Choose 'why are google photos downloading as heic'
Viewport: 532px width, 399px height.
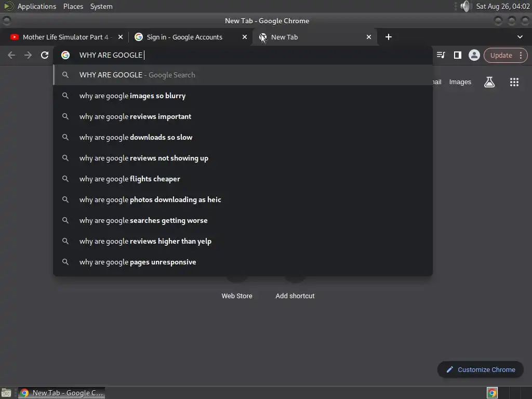(x=243, y=199)
